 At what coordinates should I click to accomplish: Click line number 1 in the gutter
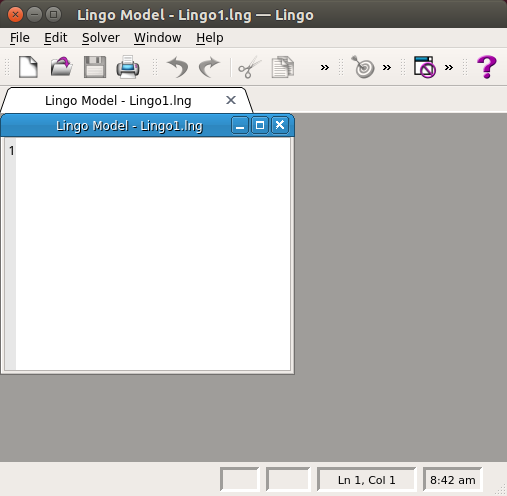pos(12,151)
